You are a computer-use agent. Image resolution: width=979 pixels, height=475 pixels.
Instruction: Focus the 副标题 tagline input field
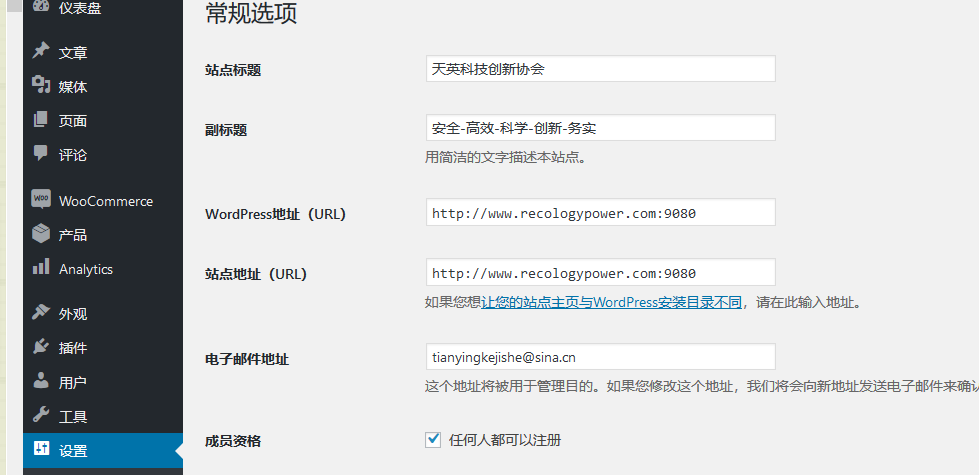pyautogui.click(x=601, y=128)
